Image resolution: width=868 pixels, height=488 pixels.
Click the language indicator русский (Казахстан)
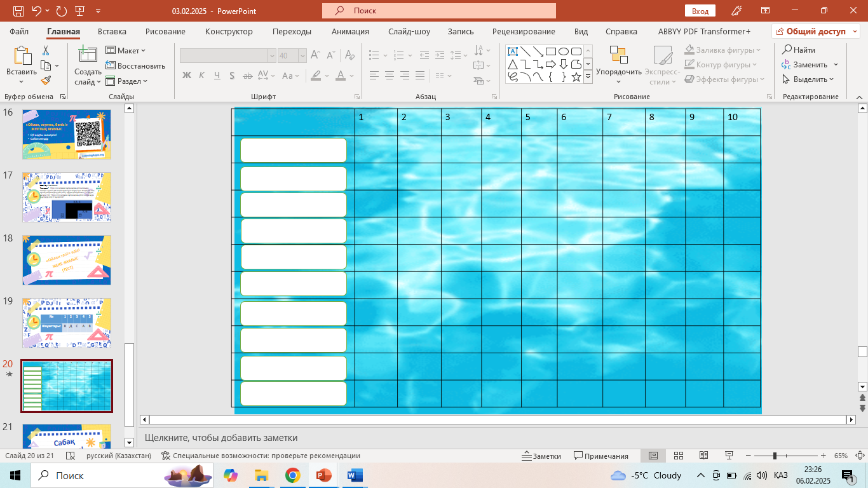point(119,456)
